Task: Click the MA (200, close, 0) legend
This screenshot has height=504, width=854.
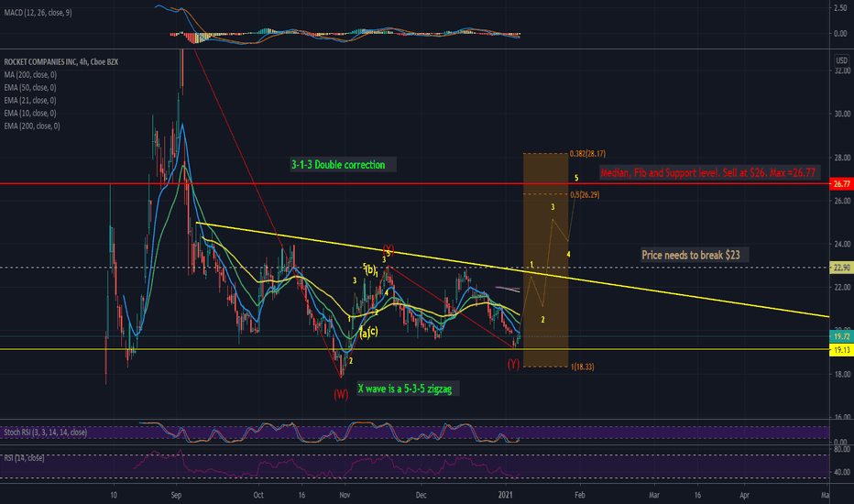Action: (30, 74)
